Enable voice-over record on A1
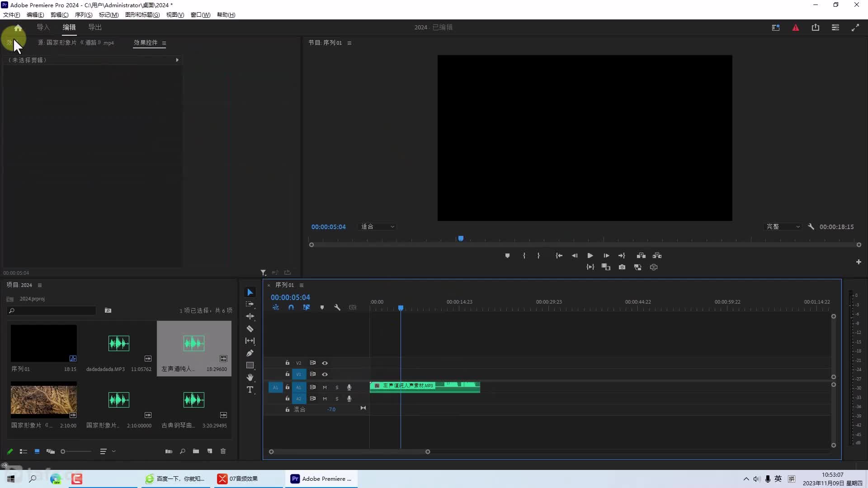Viewport: 868px width, 488px height. (349, 387)
